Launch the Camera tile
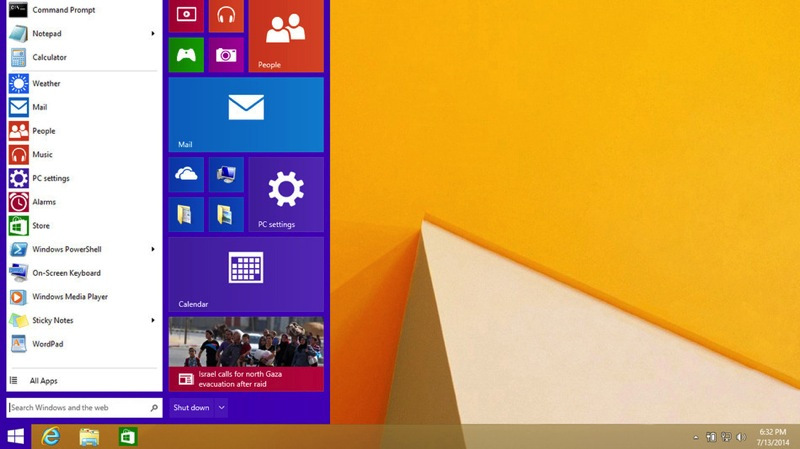The image size is (800, 449). (226, 55)
